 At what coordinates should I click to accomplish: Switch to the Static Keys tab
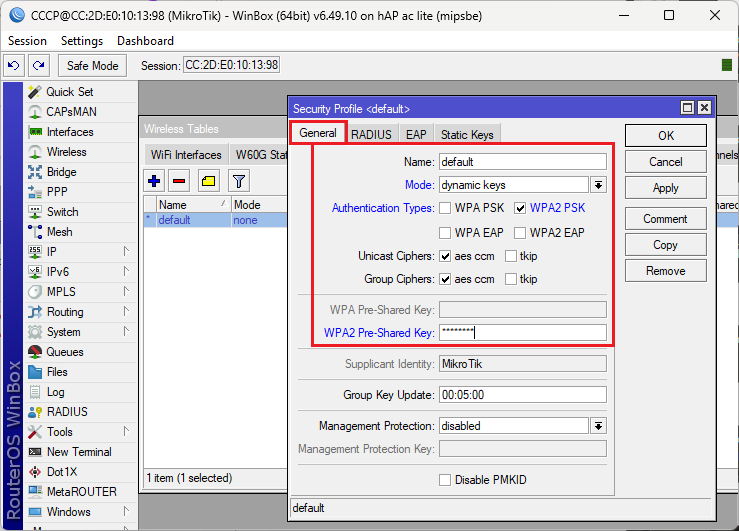tap(467, 134)
